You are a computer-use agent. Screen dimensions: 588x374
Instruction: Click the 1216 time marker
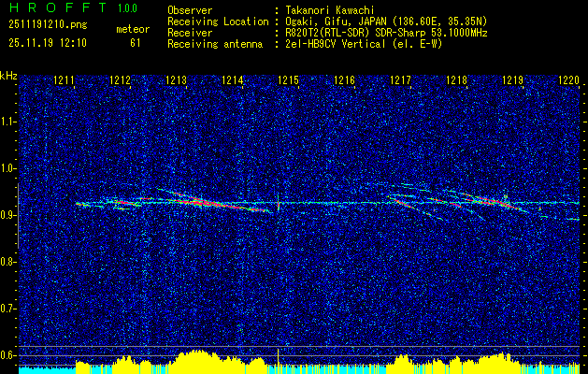pyautogui.click(x=344, y=79)
